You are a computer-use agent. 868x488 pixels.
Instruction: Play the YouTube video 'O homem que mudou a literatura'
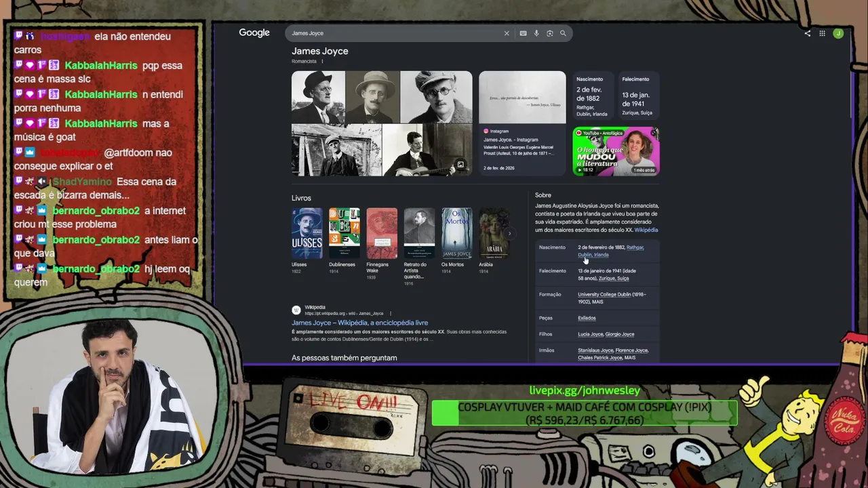point(616,151)
